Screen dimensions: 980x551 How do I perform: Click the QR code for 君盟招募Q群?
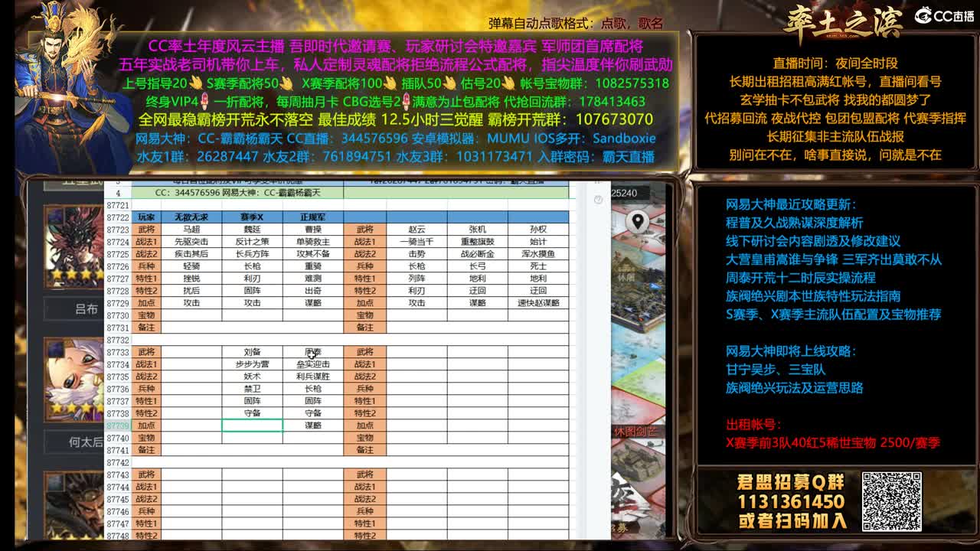point(892,501)
